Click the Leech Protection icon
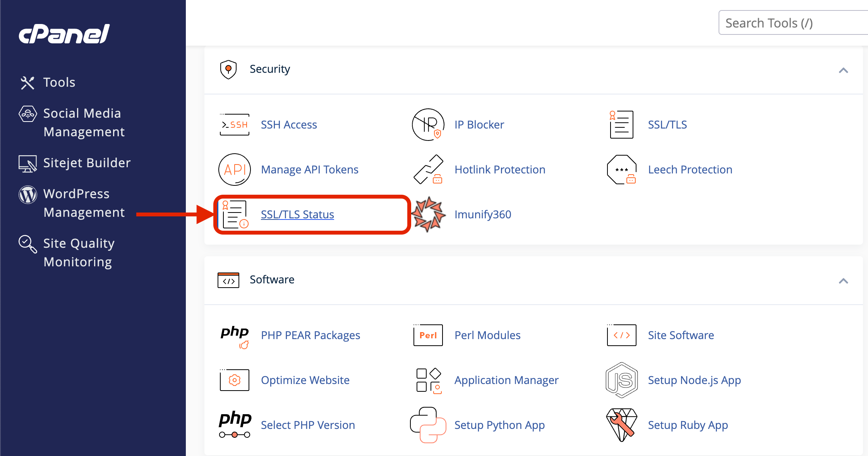 click(x=622, y=170)
